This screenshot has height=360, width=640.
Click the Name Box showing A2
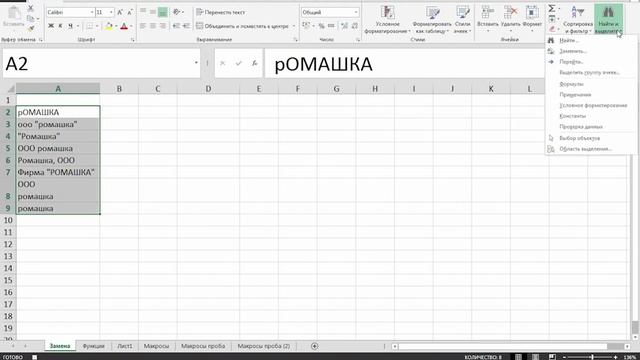point(101,64)
